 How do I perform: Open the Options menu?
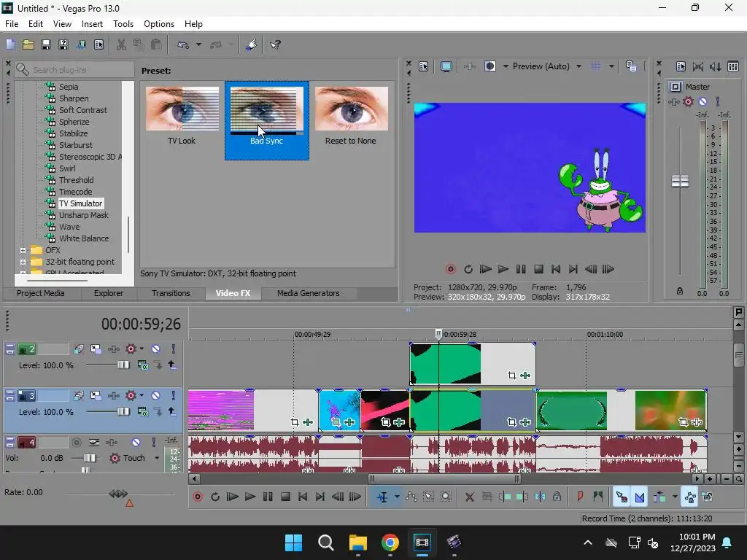click(158, 24)
